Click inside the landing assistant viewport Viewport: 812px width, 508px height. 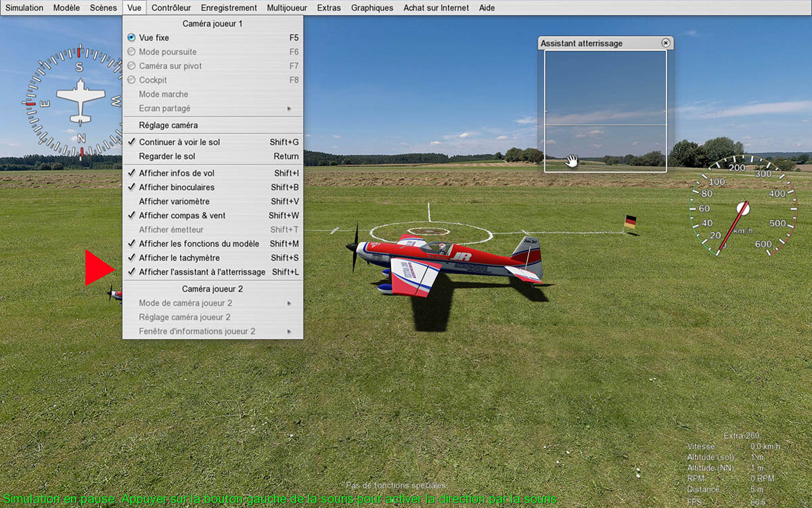(605, 88)
